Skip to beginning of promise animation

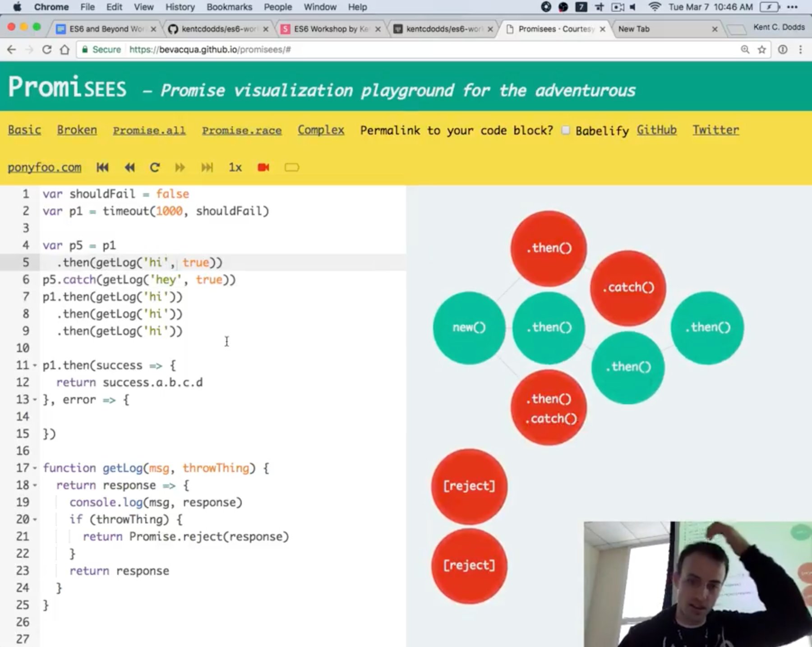coord(102,167)
